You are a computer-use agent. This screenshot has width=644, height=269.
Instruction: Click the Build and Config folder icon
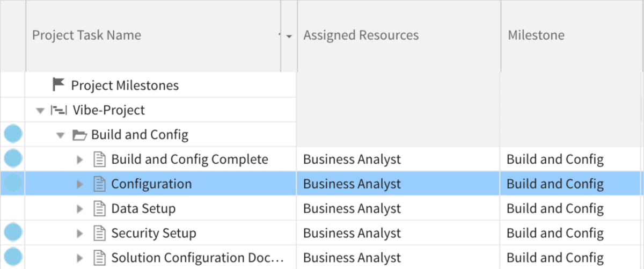(x=79, y=135)
